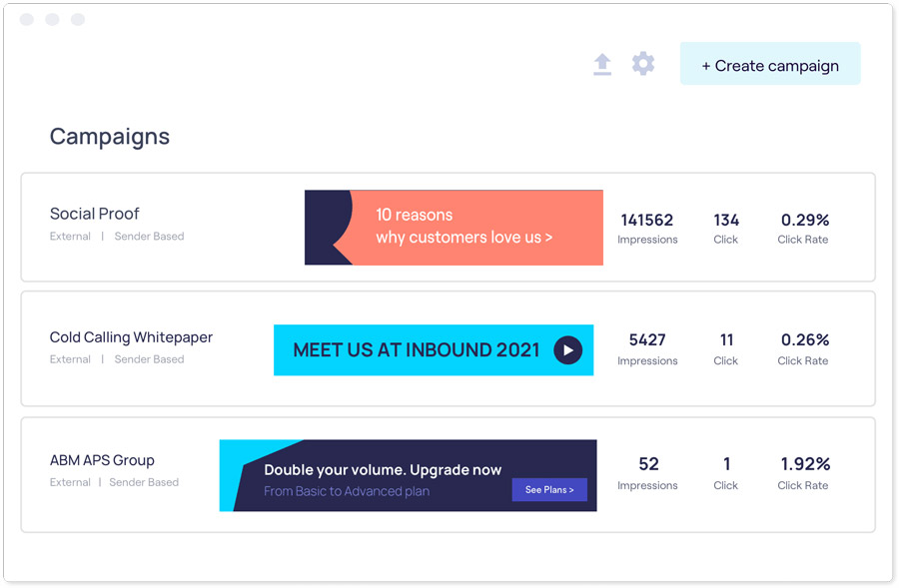Screen dimensions: 899x588
Task: Click the 134 Click stat
Action: tap(726, 229)
